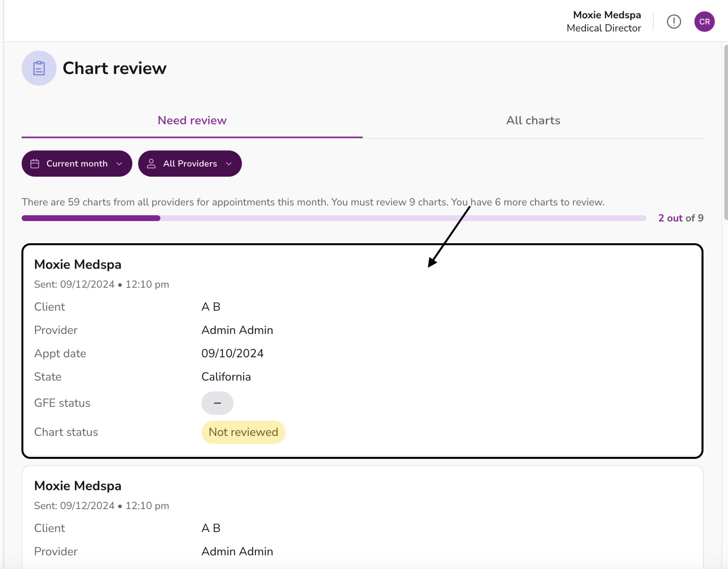This screenshot has width=728, height=569.
Task: Open the CR user avatar menu
Action: (x=704, y=22)
